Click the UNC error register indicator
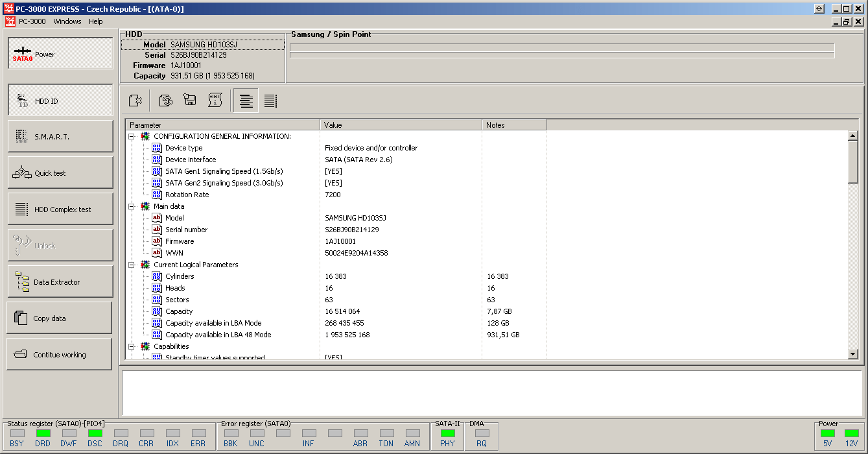This screenshot has height=454, width=868. point(257,433)
